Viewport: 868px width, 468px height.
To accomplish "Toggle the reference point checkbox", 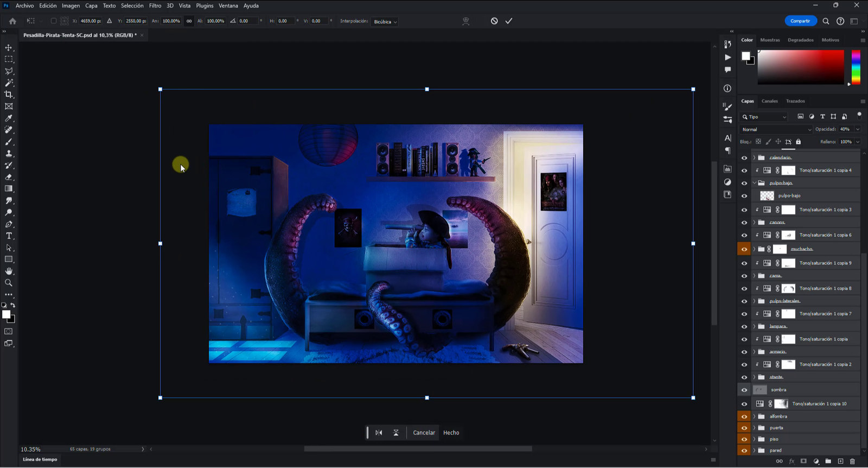I will tap(53, 21).
